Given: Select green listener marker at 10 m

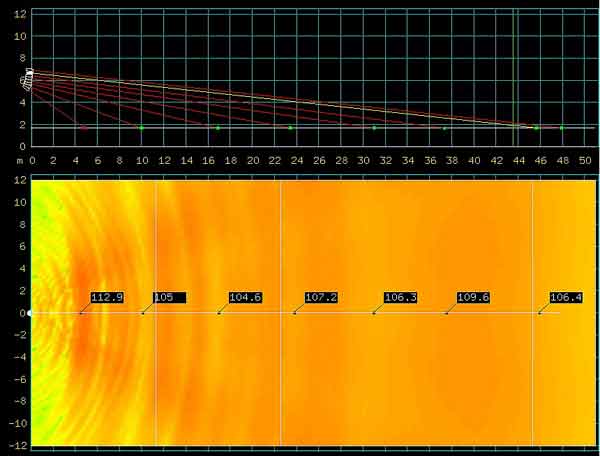Looking at the screenshot, I should pos(142,128).
